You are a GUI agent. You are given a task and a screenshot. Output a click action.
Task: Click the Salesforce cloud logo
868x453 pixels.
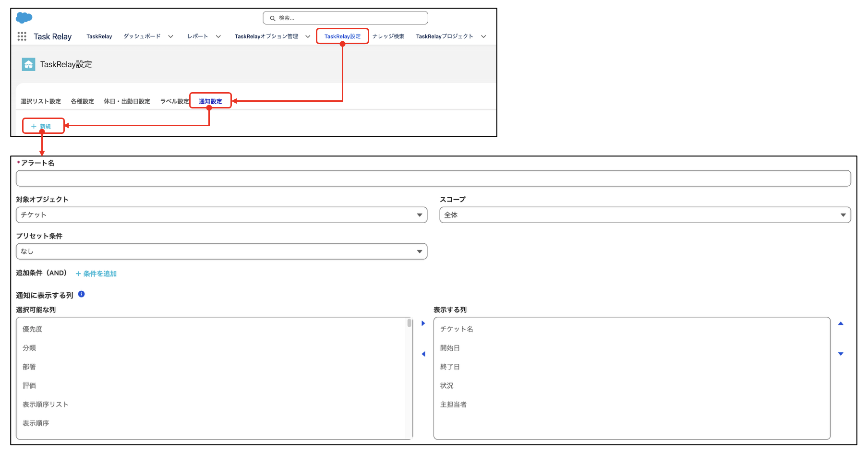(24, 18)
